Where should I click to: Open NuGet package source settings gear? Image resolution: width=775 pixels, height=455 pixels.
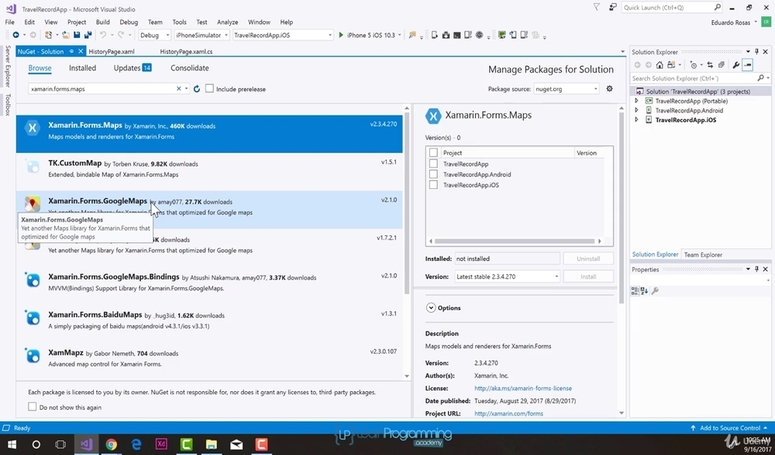[x=609, y=88]
